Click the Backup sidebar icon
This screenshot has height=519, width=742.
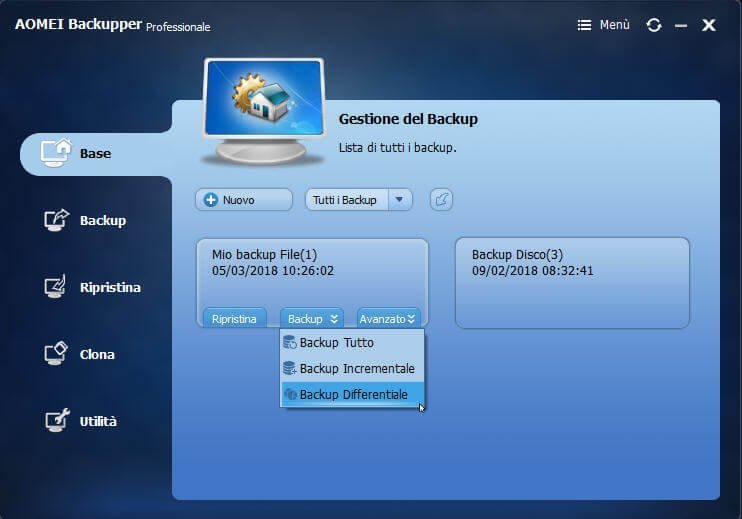(x=56, y=220)
